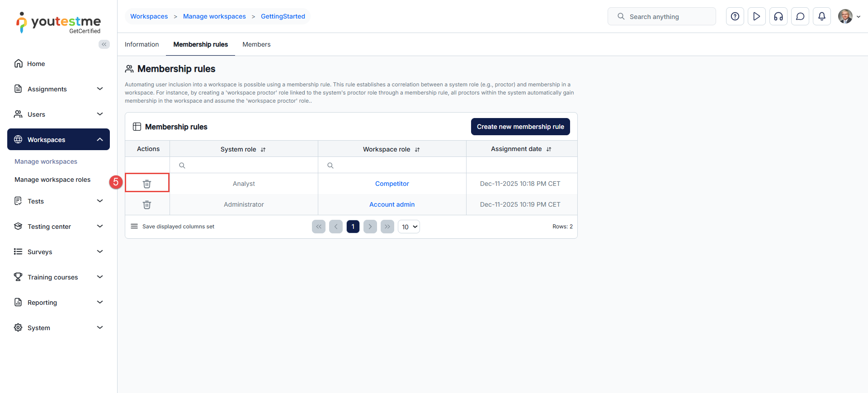
Task: Open the notifications bell
Action: click(x=821, y=17)
